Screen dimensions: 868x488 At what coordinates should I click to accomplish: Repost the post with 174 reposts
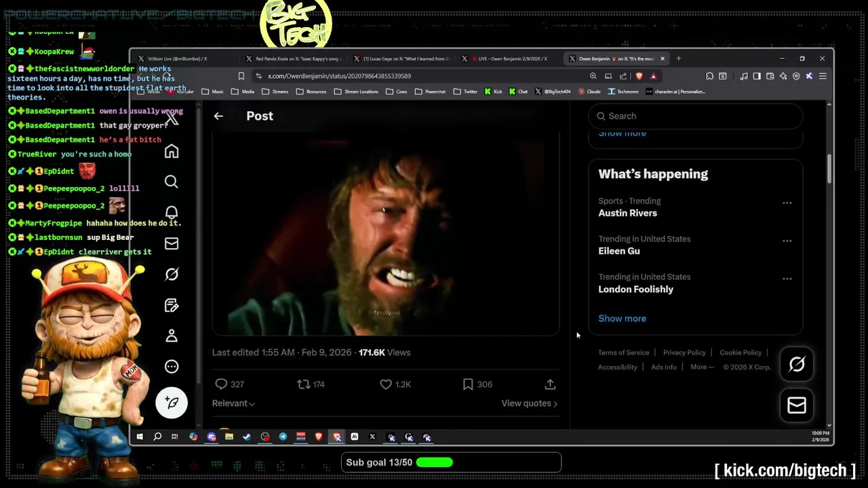311,384
